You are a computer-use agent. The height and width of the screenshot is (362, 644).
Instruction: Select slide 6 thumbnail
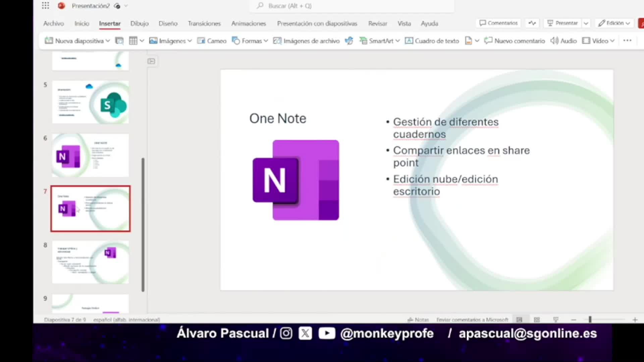tap(90, 156)
